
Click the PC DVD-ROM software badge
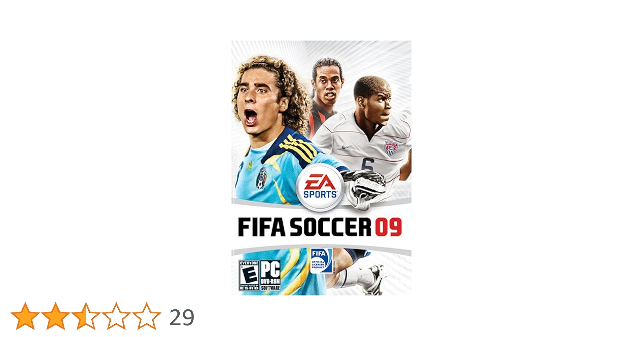click(270, 275)
